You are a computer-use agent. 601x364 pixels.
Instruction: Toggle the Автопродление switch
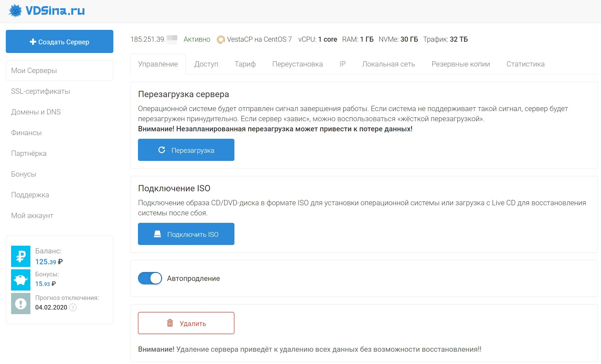pos(150,278)
